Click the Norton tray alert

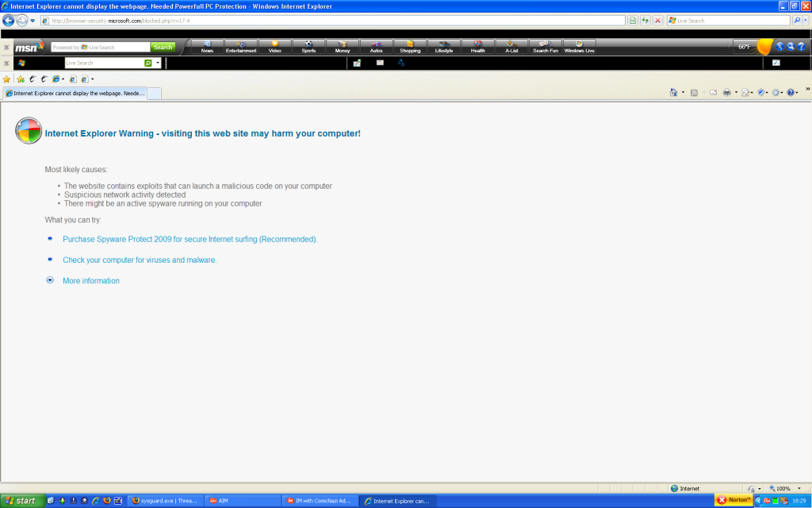coord(733,500)
